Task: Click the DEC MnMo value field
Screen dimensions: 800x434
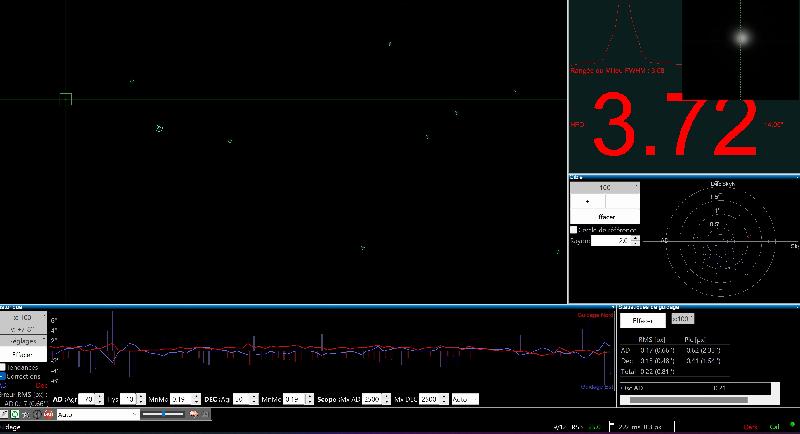Action: pyautogui.click(x=294, y=399)
